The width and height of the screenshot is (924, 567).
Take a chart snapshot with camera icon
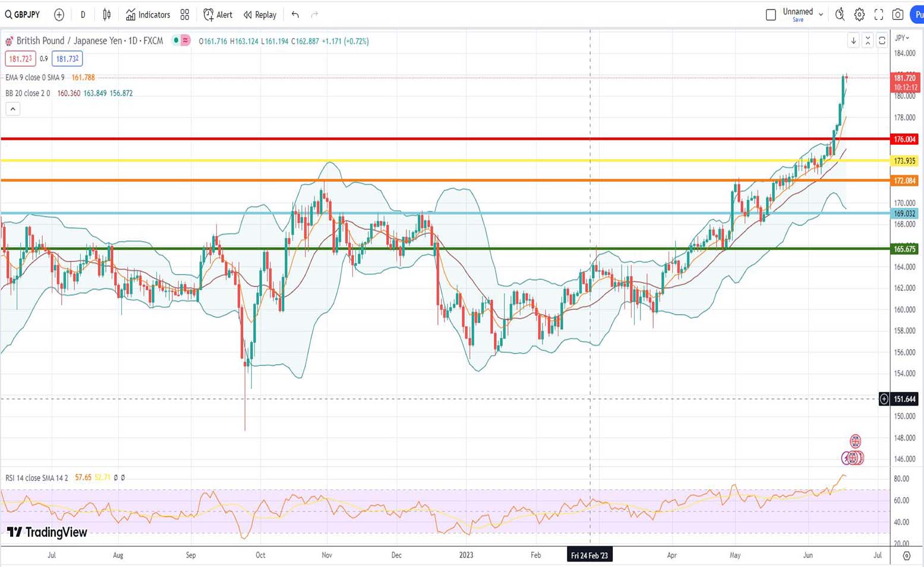point(898,15)
